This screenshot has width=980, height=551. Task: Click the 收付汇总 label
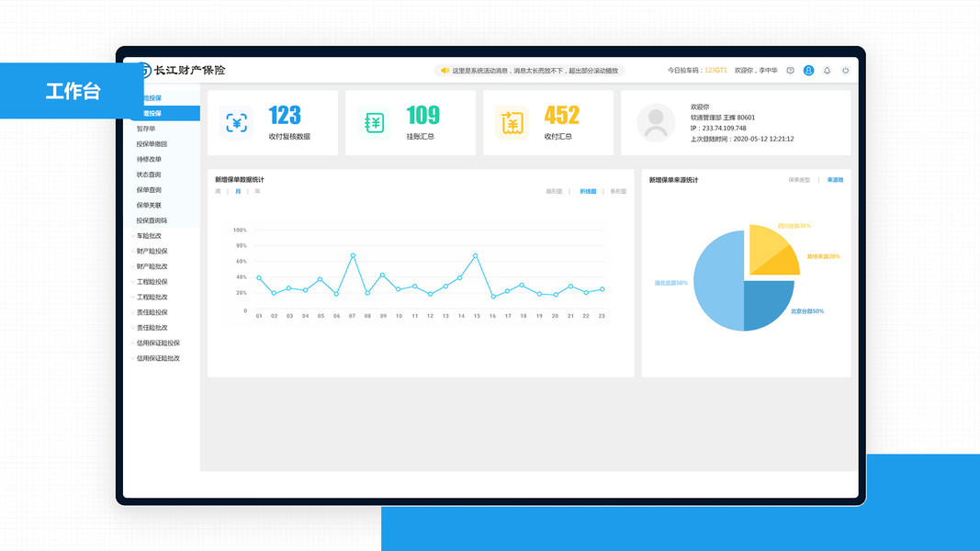click(x=558, y=136)
